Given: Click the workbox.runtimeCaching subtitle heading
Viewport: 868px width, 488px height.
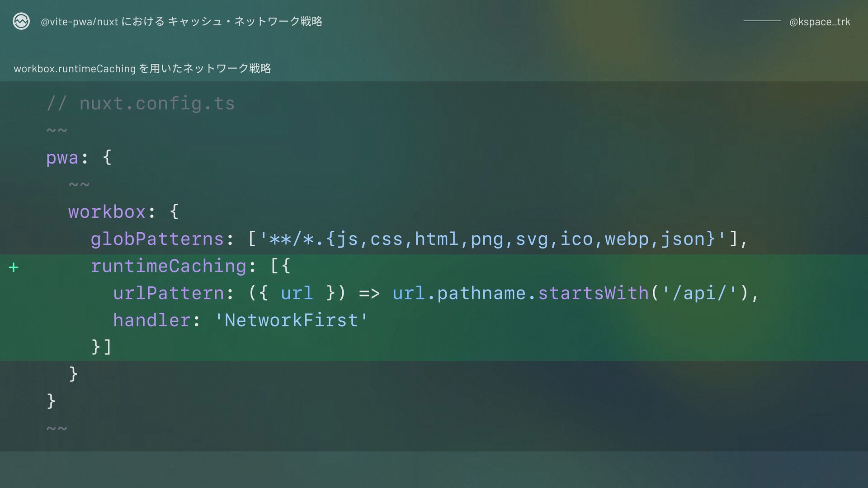Looking at the screenshot, I should [x=142, y=68].
